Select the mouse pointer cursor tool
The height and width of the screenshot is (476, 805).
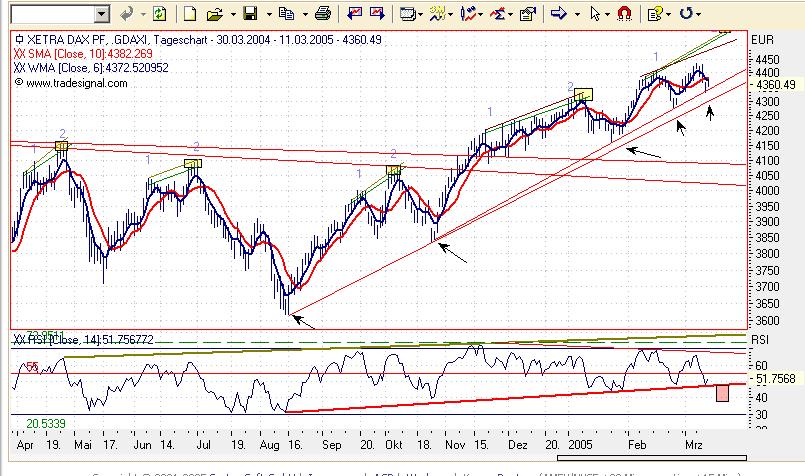coord(595,14)
